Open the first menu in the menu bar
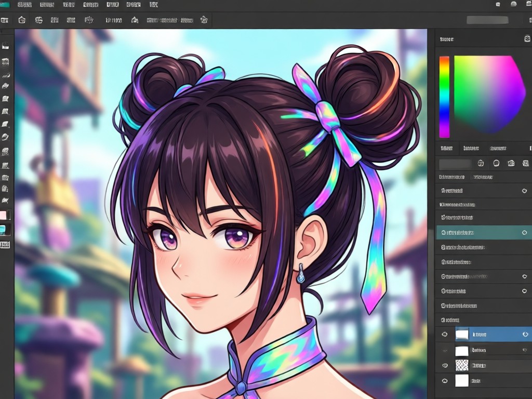Screen dimensions: 532x399 (24, 5)
